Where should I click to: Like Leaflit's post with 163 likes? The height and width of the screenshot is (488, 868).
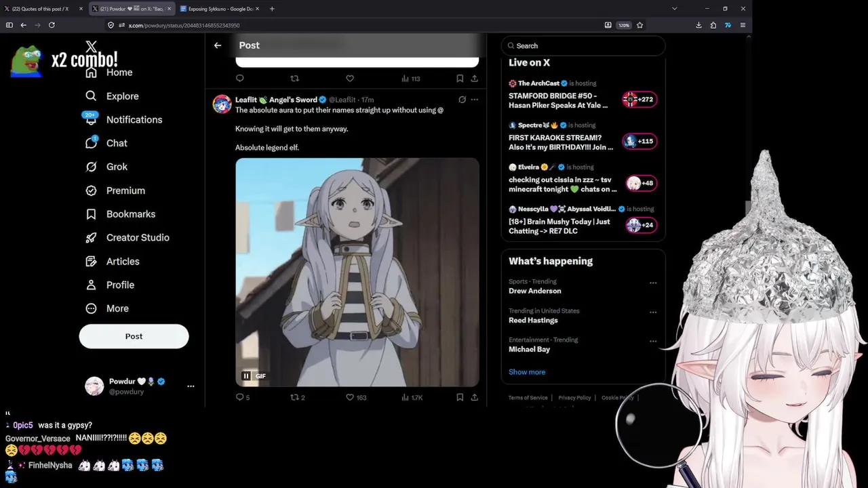(355, 397)
